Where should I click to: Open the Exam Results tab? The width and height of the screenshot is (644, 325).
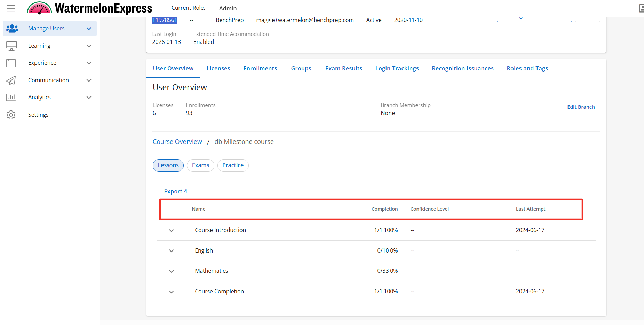(343, 68)
